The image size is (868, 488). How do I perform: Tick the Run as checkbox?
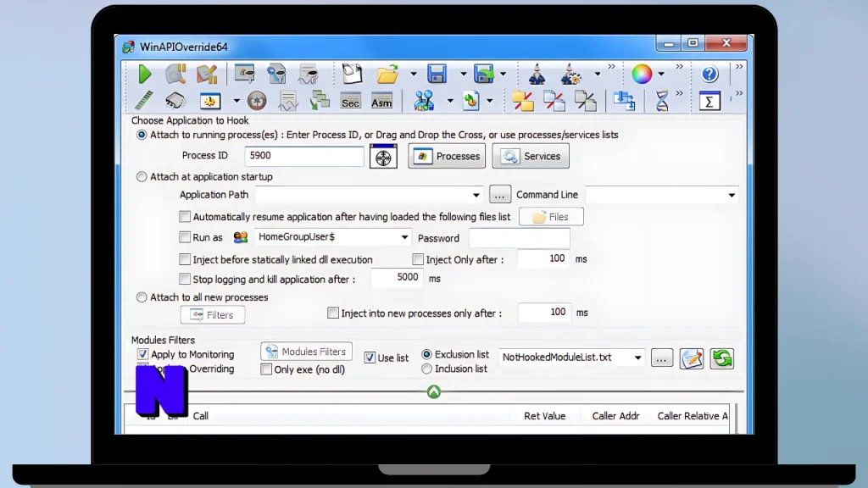[185, 237]
